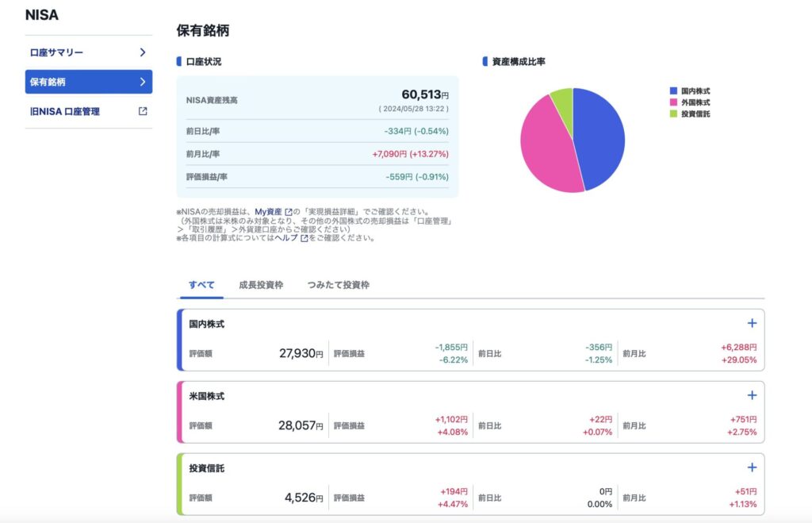812x523 pixels.
Task: Select 保有銘柄 sidebar item
Action: (x=89, y=82)
